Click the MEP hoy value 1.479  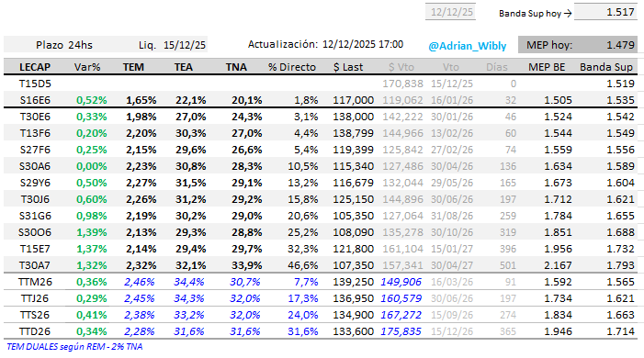click(x=621, y=45)
